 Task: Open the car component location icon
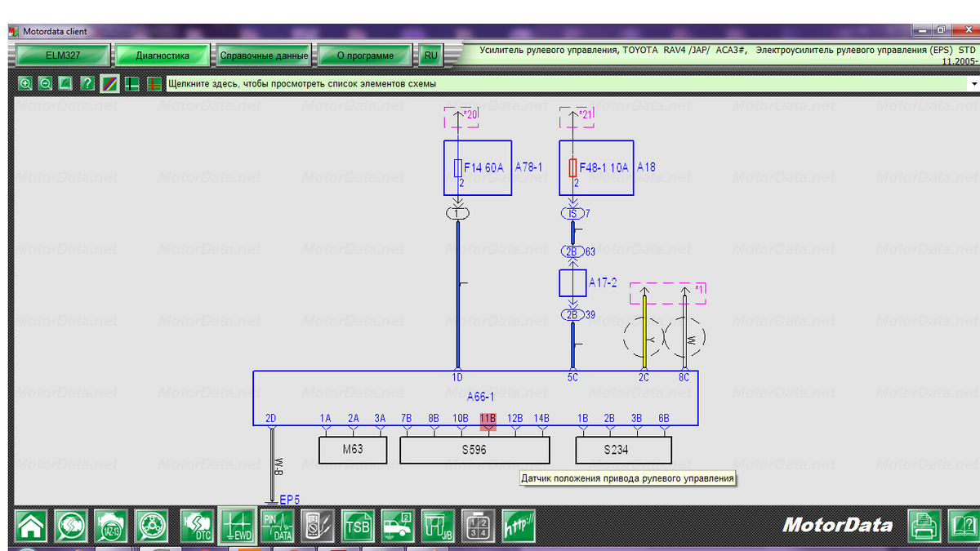coord(398,525)
